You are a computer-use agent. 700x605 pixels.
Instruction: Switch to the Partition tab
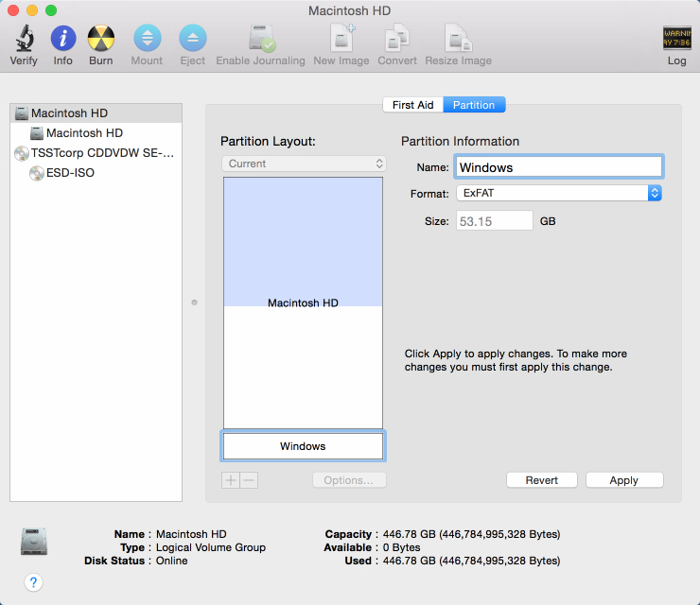click(x=474, y=105)
